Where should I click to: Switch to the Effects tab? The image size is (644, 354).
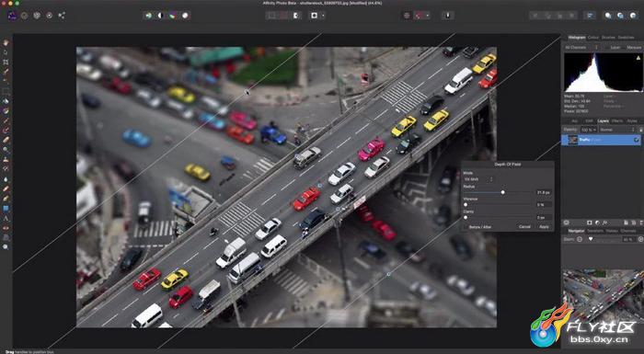point(617,120)
